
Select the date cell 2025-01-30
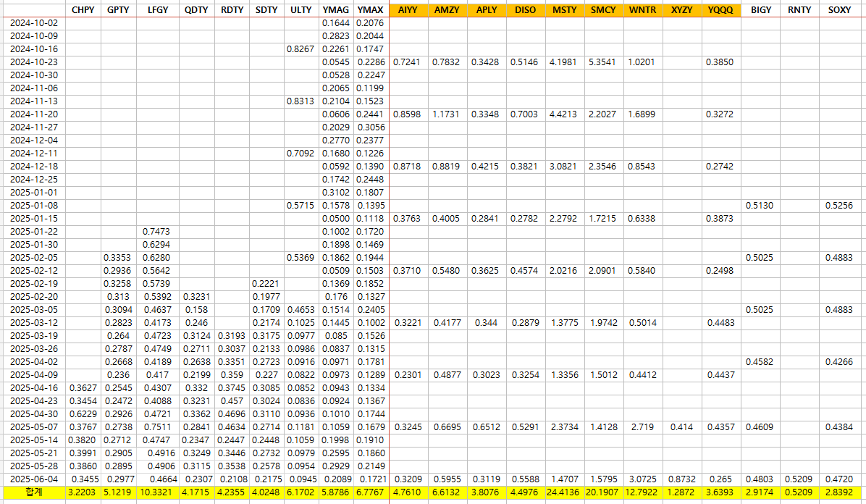pyautogui.click(x=34, y=245)
